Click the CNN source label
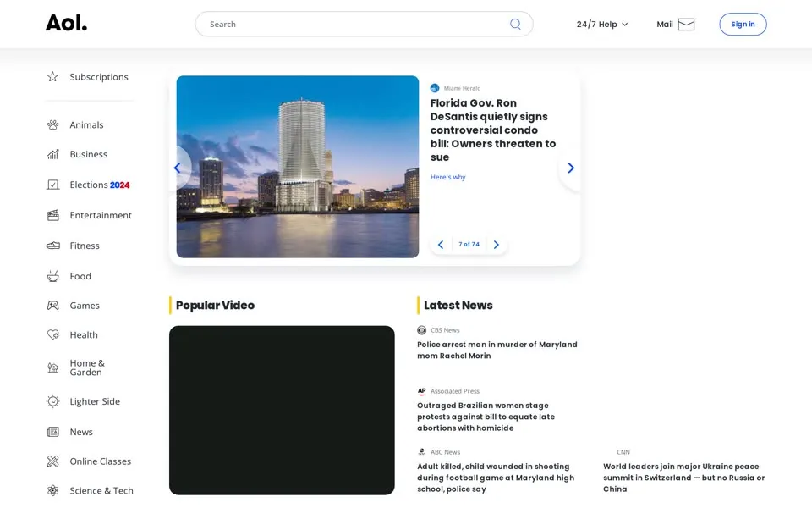 tap(623, 452)
